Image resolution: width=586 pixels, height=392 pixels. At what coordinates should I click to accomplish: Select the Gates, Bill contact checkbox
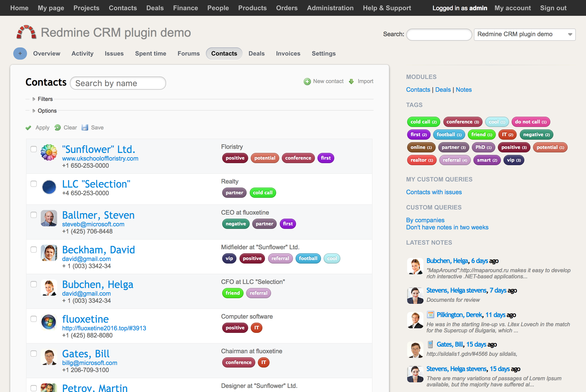click(x=34, y=354)
